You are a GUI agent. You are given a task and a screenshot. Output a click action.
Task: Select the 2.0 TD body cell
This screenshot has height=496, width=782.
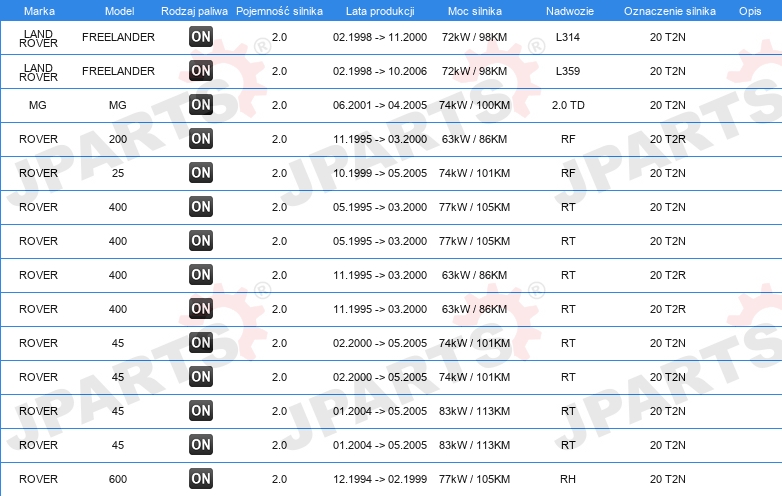pyautogui.click(x=568, y=105)
